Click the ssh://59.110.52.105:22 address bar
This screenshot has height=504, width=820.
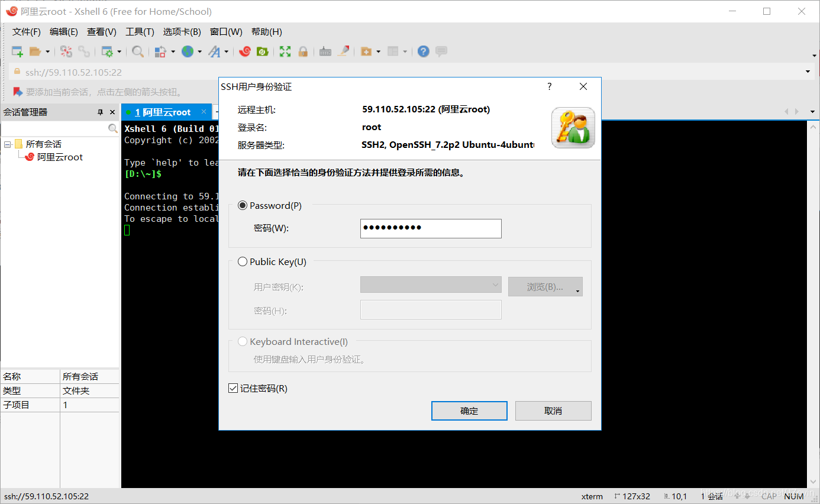tap(405, 72)
